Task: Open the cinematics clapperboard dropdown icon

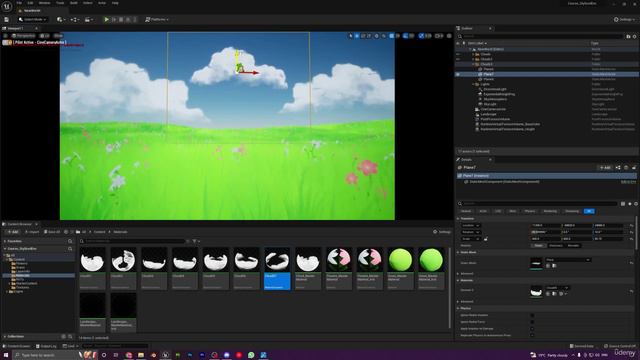Action: point(88,19)
